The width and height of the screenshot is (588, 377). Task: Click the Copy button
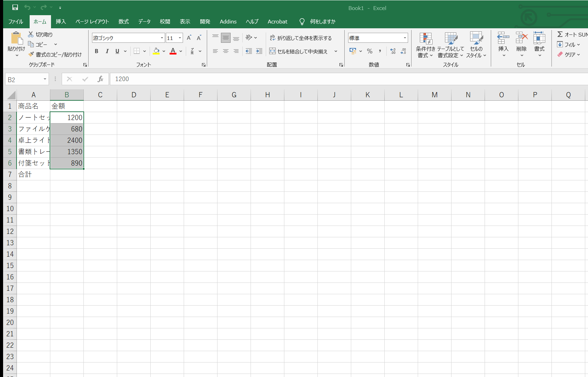[38, 44]
